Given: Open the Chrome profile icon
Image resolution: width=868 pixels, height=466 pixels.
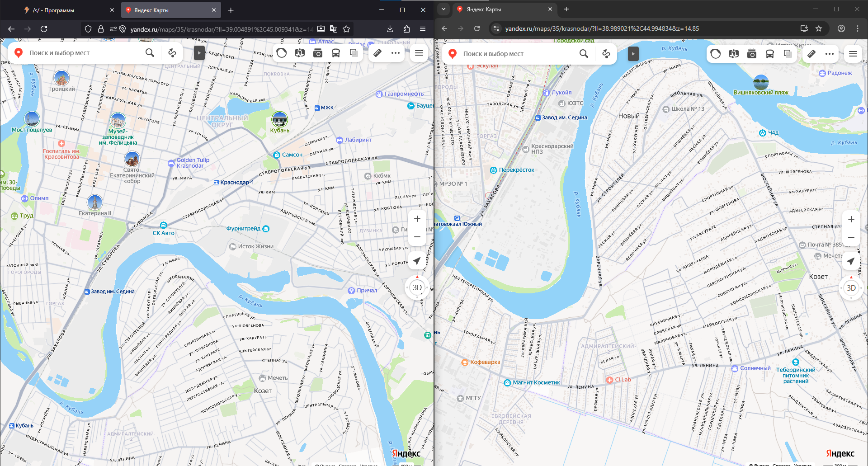Looking at the screenshot, I should pyautogui.click(x=841, y=28).
